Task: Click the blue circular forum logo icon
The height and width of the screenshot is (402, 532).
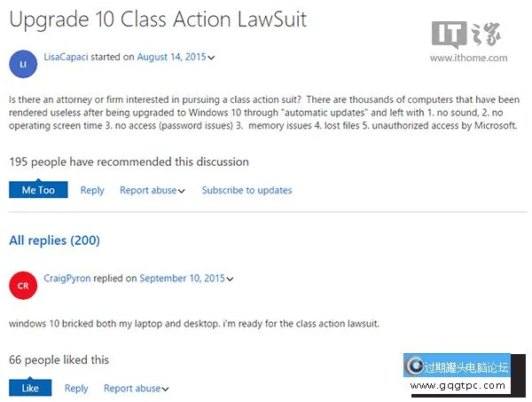Action: pyautogui.click(x=415, y=367)
